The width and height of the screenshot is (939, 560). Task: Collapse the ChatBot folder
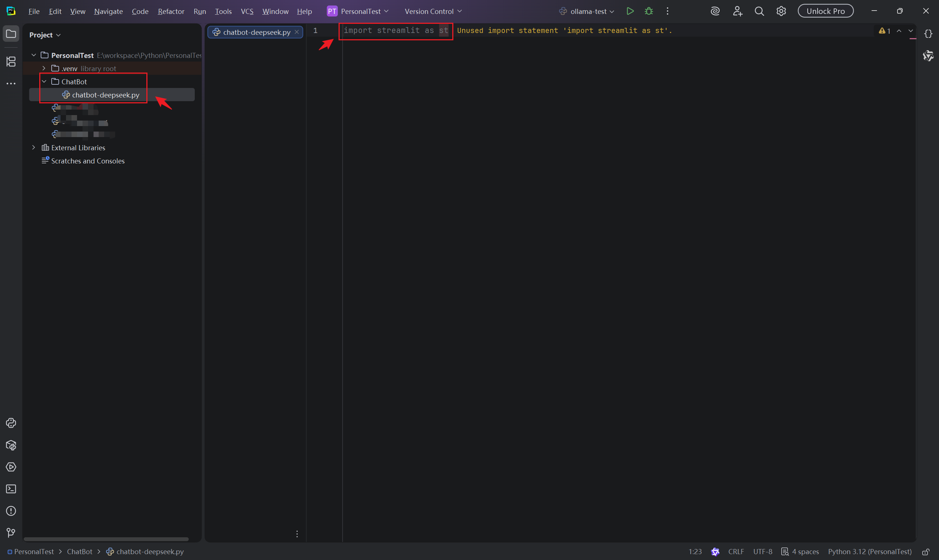click(x=44, y=81)
